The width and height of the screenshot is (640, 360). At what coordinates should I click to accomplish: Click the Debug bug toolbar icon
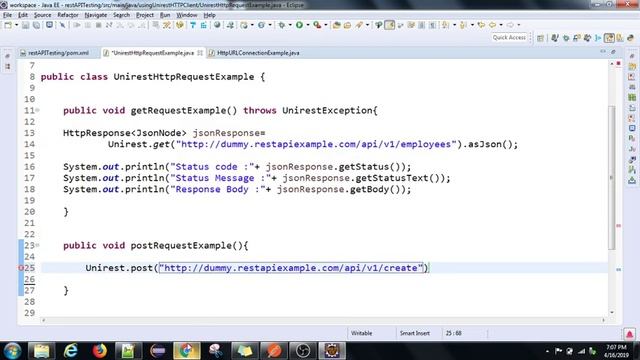coord(281,25)
